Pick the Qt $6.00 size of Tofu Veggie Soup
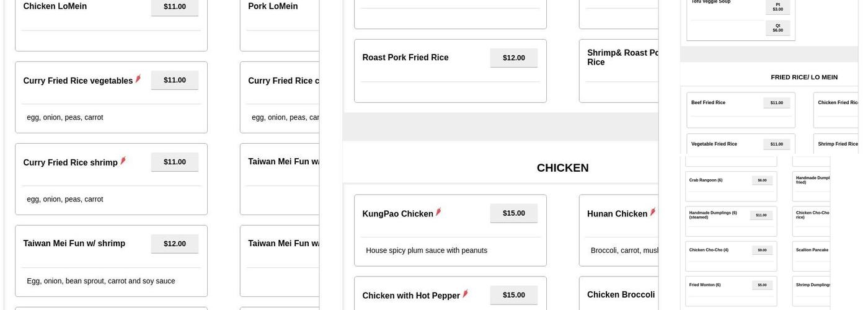The height and width of the screenshot is (310, 868). [777, 28]
